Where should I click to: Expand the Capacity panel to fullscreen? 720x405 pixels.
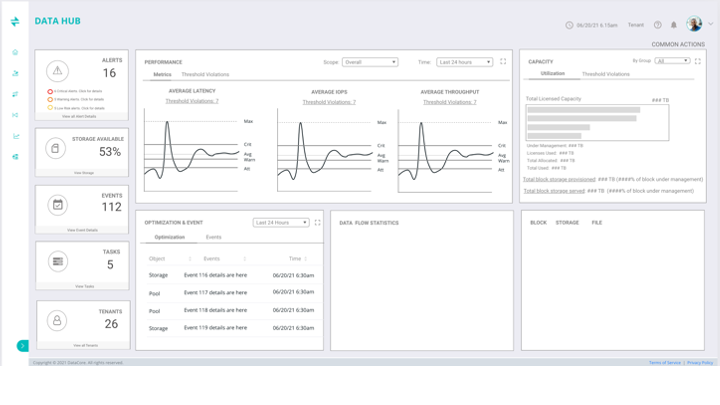tap(698, 61)
